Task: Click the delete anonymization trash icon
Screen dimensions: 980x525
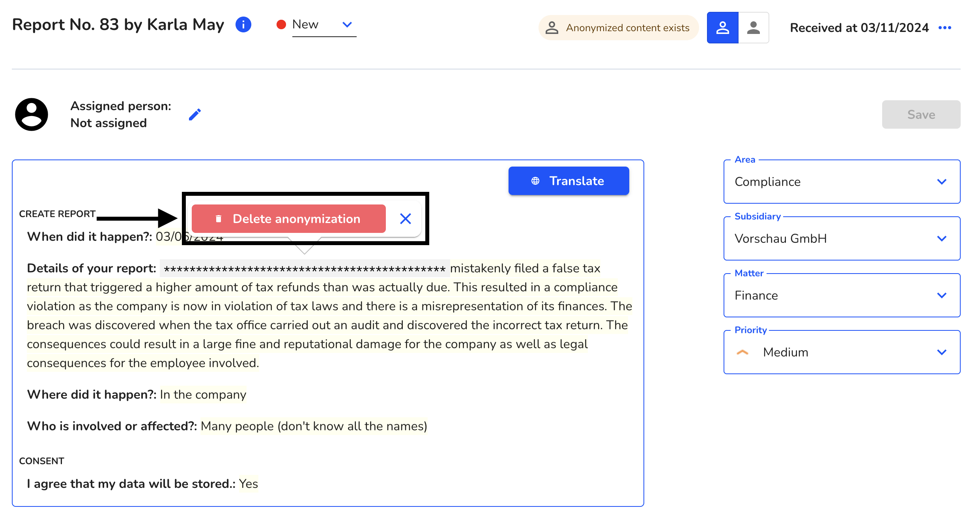Action: [218, 218]
